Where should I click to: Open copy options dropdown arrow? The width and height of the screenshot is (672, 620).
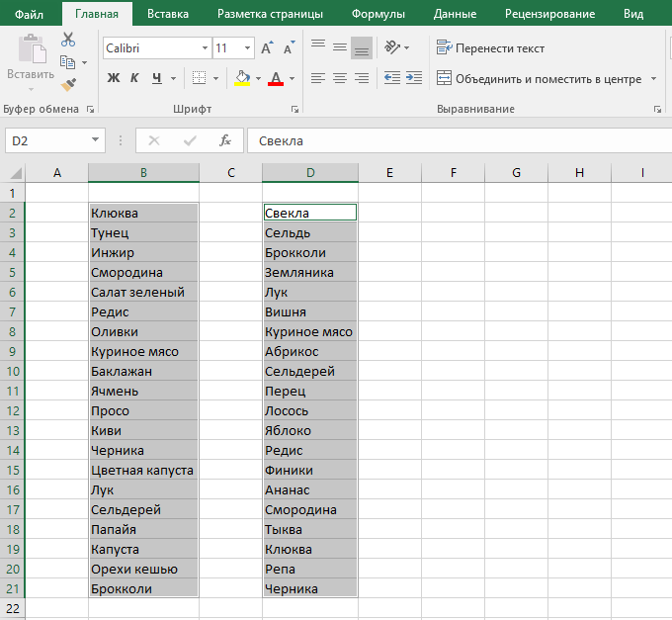click(84, 63)
